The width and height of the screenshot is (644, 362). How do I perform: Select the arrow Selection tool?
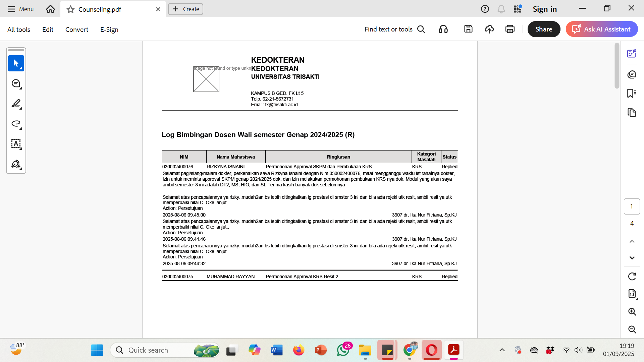point(16,63)
